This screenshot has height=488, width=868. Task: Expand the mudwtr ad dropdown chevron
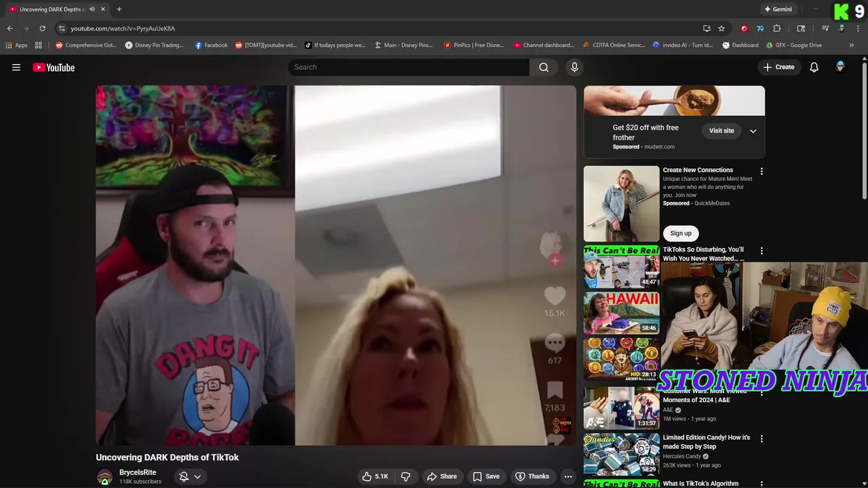pyautogui.click(x=753, y=131)
